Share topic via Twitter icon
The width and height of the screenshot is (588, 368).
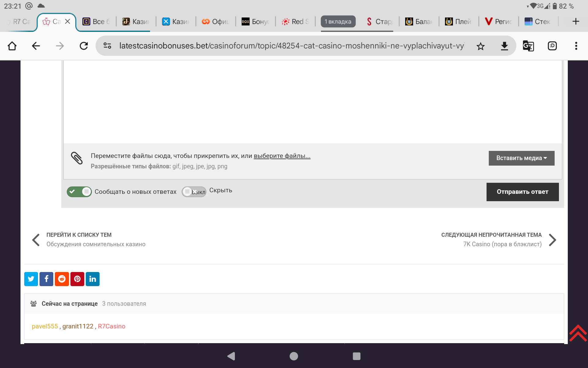(31, 279)
